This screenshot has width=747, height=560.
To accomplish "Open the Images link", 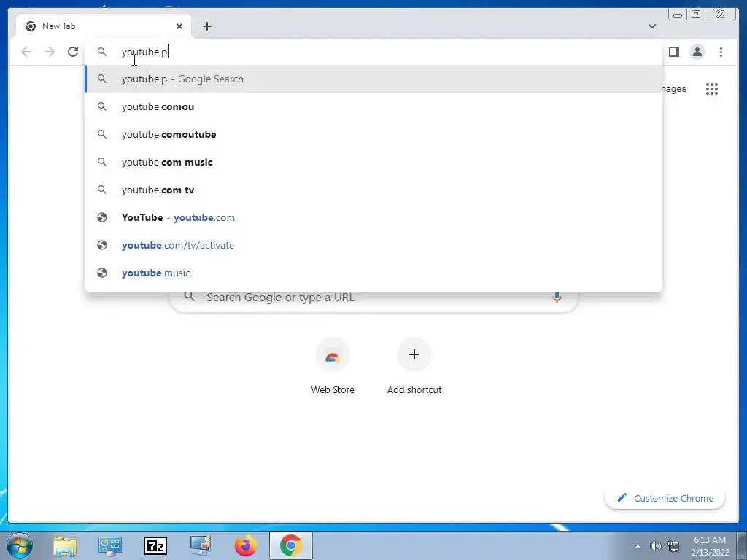I will tap(674, 89).
